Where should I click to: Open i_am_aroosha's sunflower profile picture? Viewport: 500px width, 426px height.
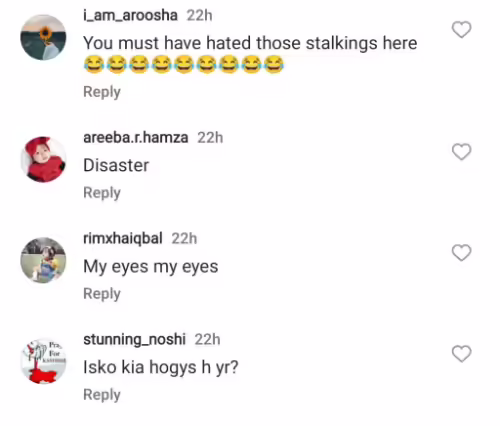pyautogui.click(x=43, y=37)
